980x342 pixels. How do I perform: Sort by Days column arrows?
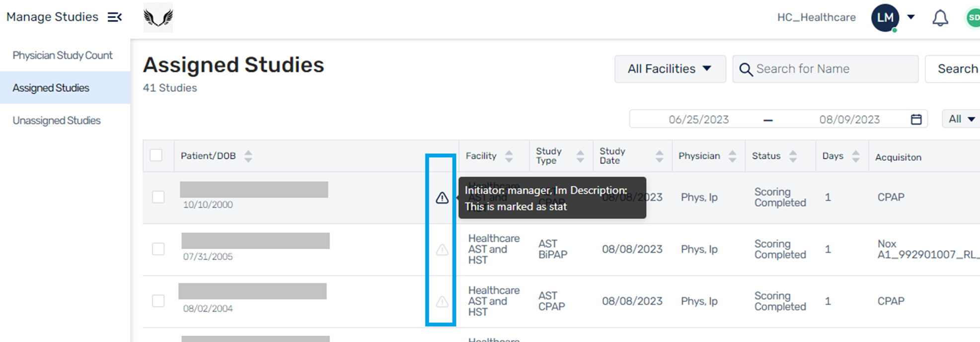[x=855, y=156]
